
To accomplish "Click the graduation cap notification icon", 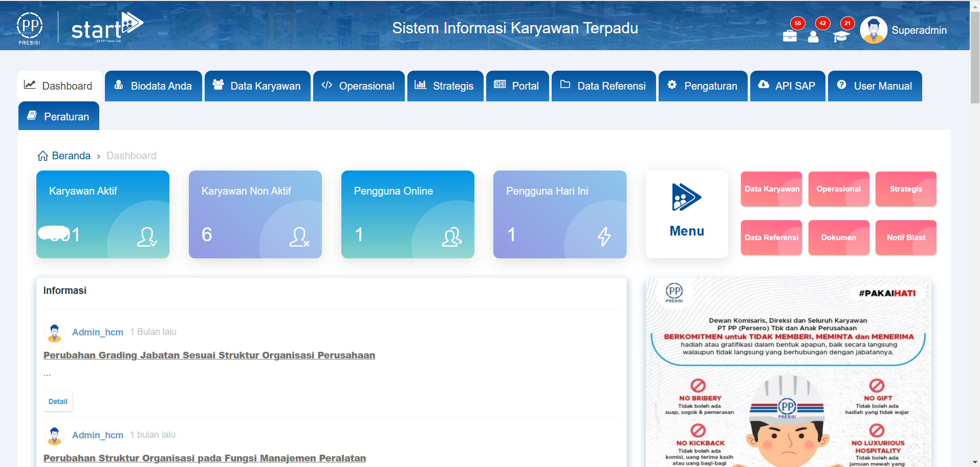I will [840, 36].
